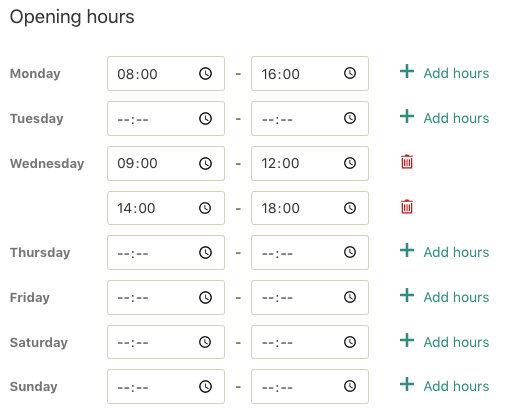Open clock picker for Monday opening time
This screenshot has height=411, width=520.
coord(205,73)
